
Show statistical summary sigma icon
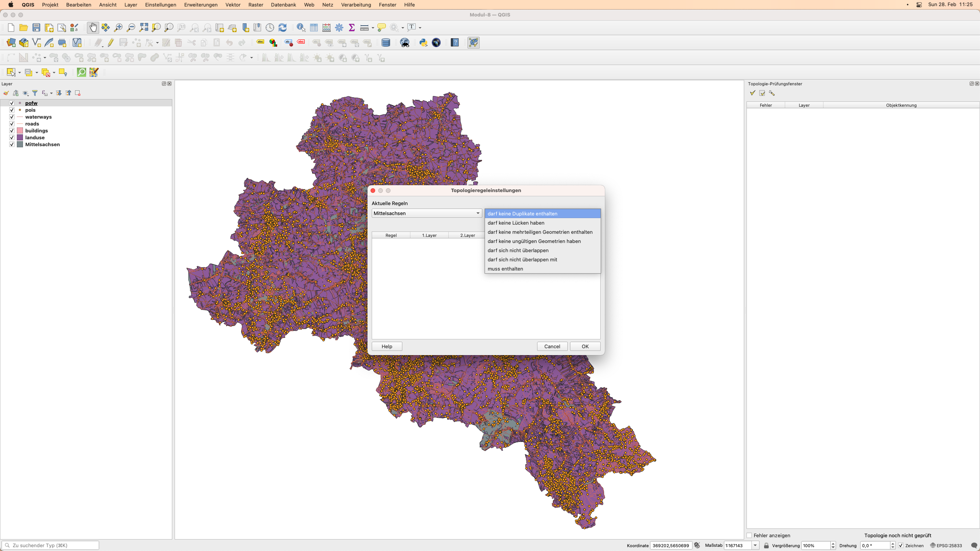tap(352, 28)
